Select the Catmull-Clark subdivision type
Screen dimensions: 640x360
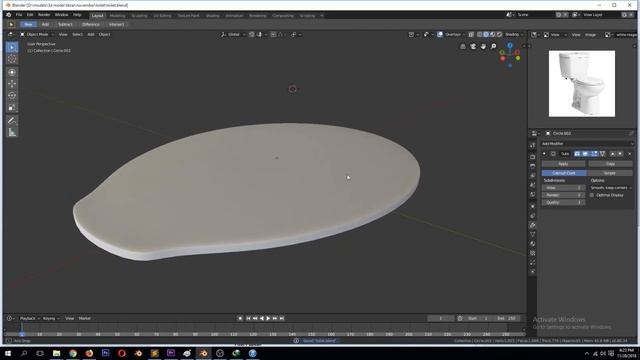click(x=564, y=173)
